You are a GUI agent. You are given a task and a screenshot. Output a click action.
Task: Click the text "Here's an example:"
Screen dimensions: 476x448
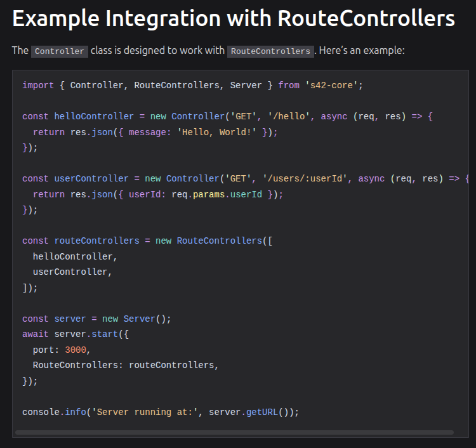click(x=362, y=50)
